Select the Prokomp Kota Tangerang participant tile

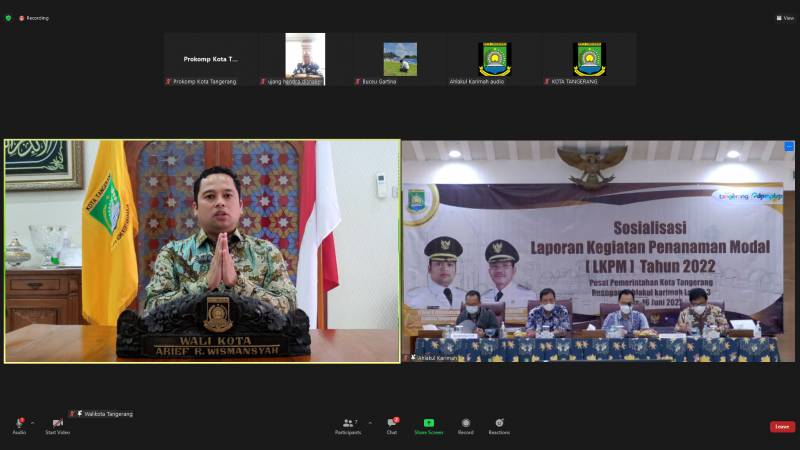(211, 59)
